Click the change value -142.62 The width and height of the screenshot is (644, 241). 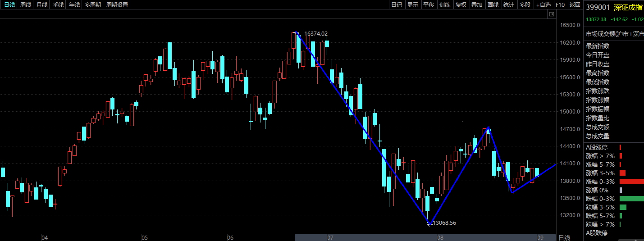tap(620, 19)
